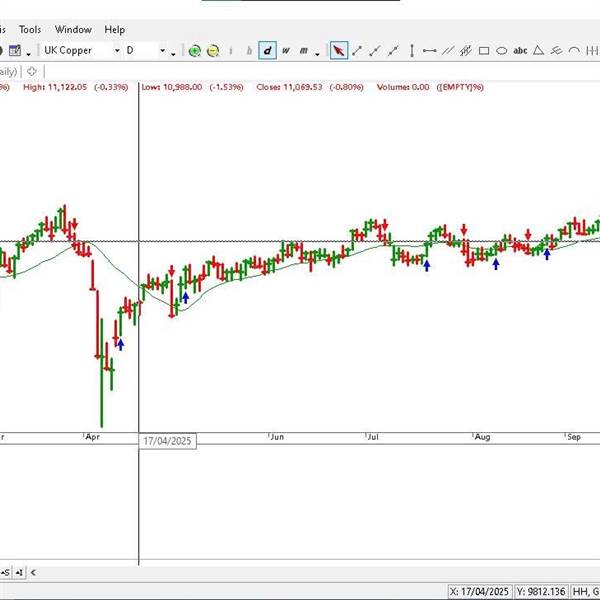Expand the D period dropdown
This screenshot has width=600, height=600.
coord(162,51)
